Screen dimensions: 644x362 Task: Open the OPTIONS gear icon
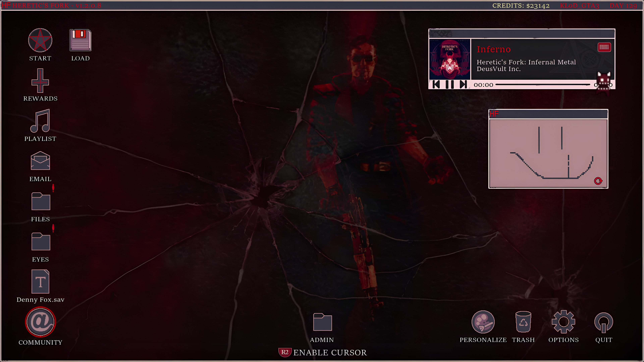tap(563, 322)
